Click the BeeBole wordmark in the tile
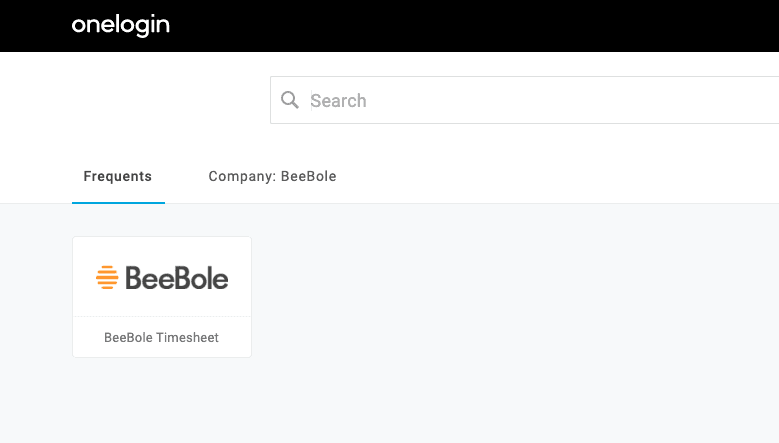Viewport: 779px width, 443px height. tap(177, 277)
